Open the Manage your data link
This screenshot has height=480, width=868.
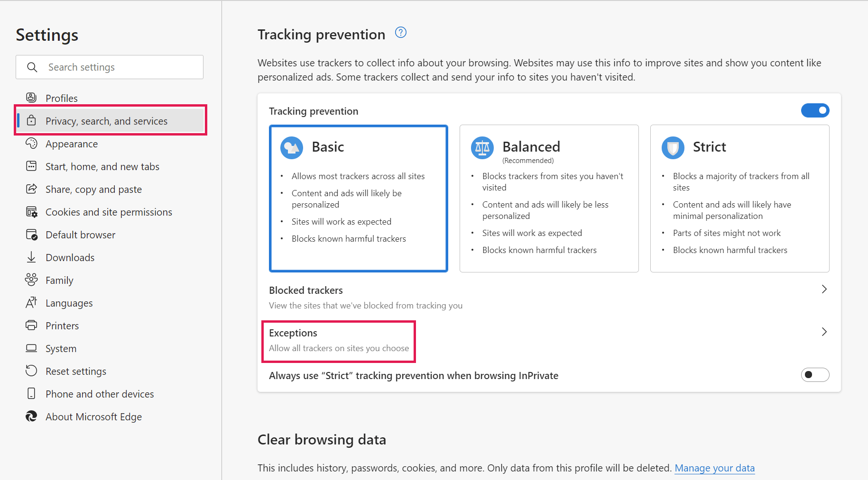click(715, 468)
